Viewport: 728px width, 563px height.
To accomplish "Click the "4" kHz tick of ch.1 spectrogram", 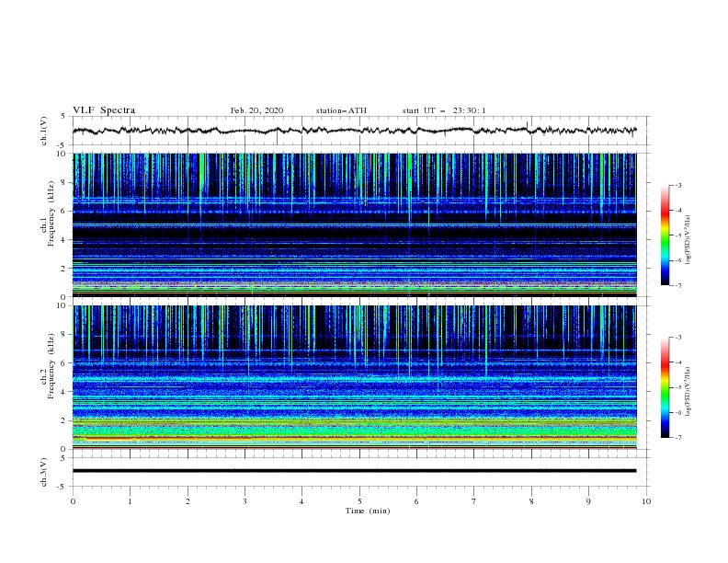I will [x=65, y=240].
